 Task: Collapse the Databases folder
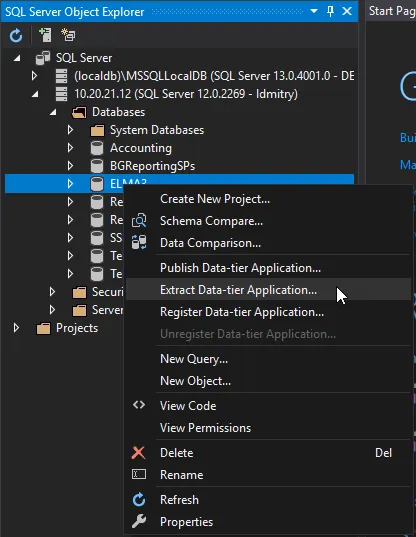tap(53, 112)
